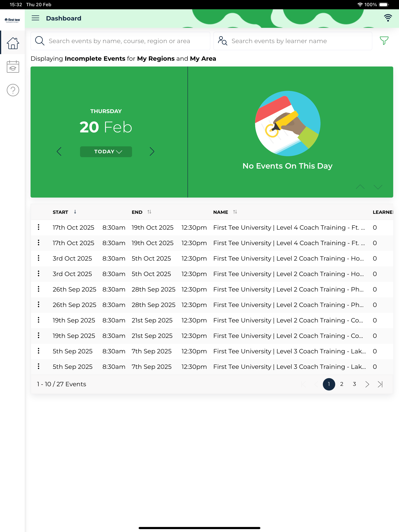
Task: Open row menu for first 19th Sep 2025 event
Action: click(x=38, y=320)
